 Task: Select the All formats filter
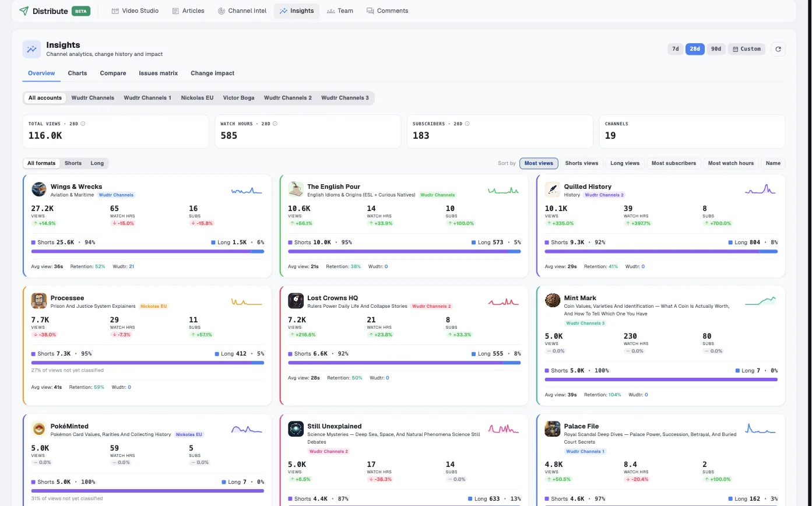point(41,163)
